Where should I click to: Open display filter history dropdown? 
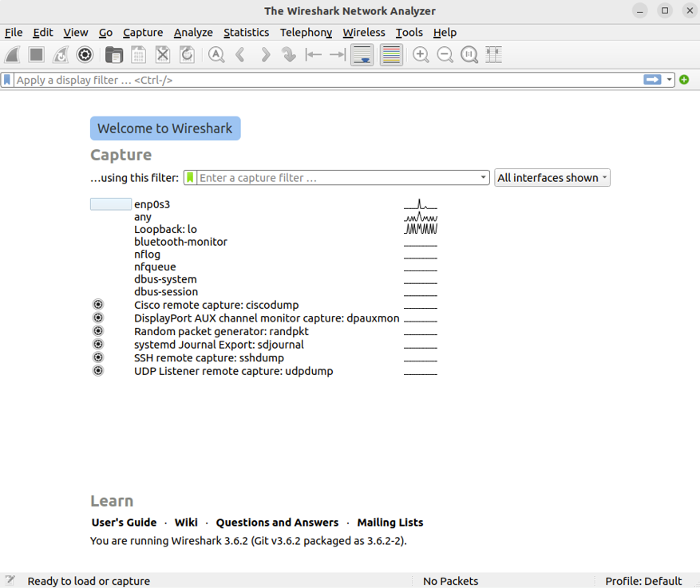(669, 80)
